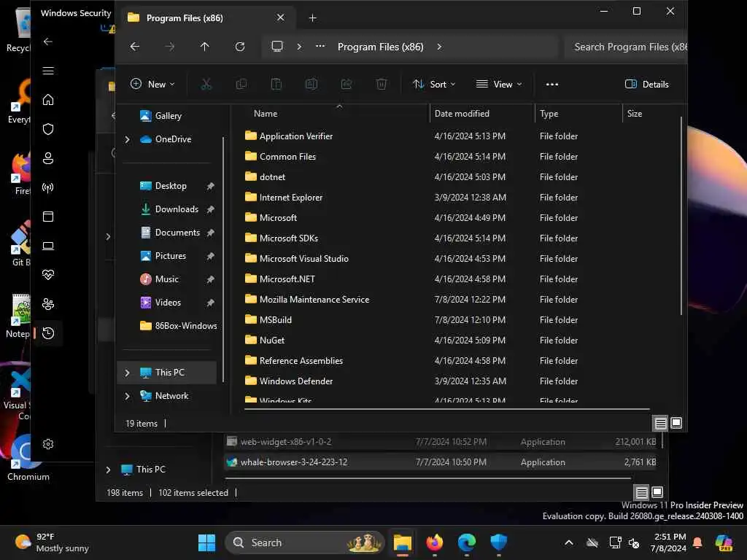Open the View dropdown menu

coord(499,85)
